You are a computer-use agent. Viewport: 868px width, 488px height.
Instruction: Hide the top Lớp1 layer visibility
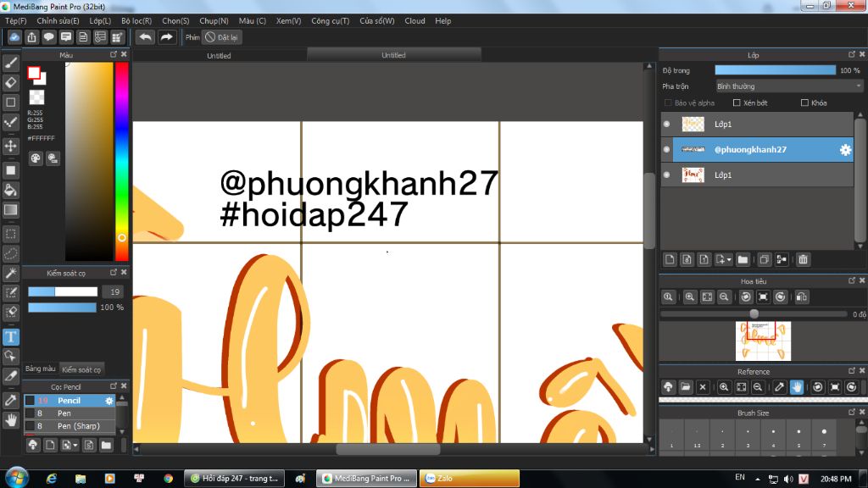click(x=666, y=124)
